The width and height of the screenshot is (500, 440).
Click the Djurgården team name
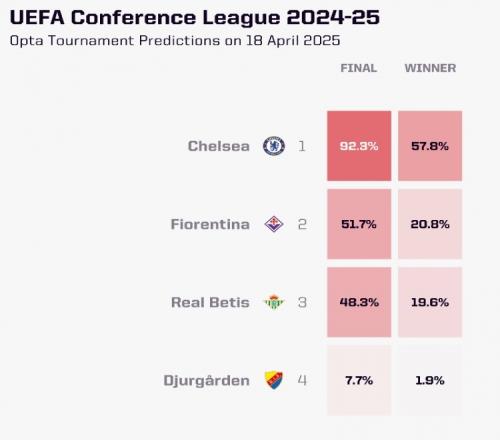point(206,380)
